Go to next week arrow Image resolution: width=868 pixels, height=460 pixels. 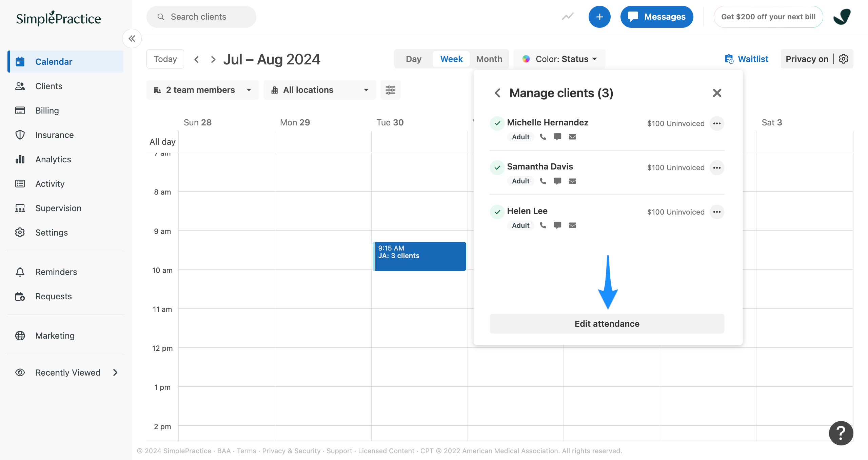(x=213, y=59)
